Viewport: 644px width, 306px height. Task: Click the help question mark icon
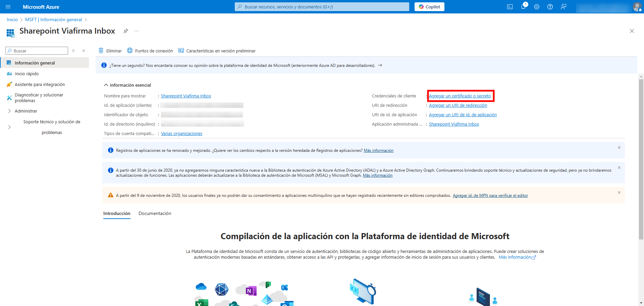click(x=550, y=7)
